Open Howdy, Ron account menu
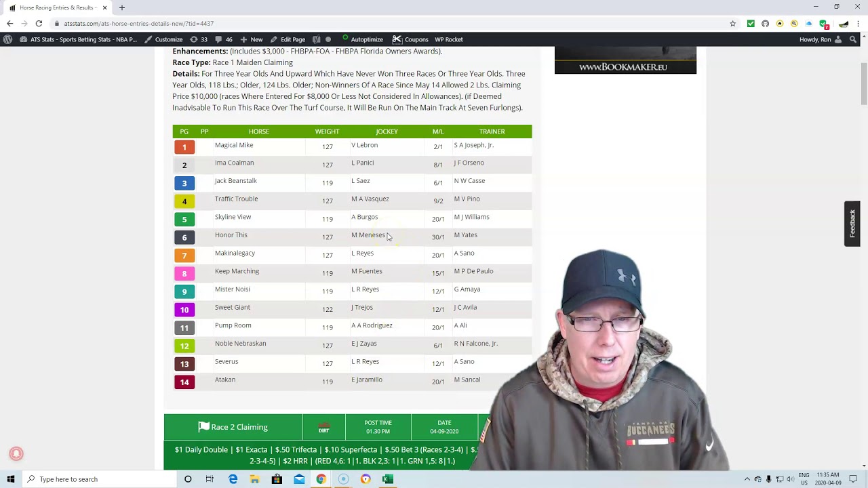 click(821, 39)
